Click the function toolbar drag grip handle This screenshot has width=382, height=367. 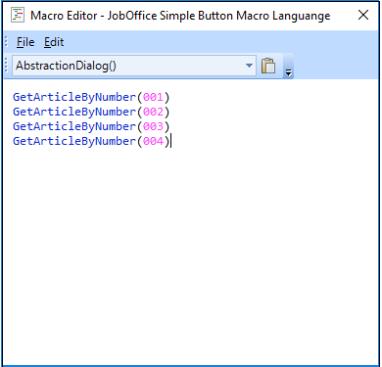[6, 65]
